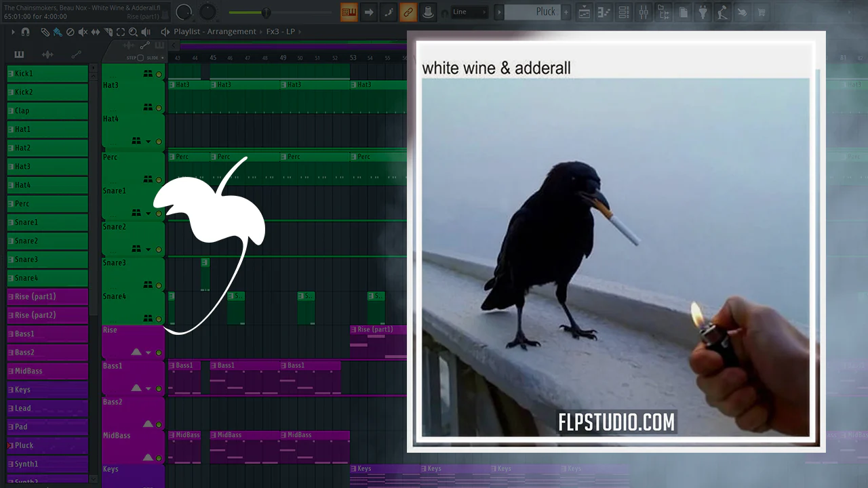Open the playlist menu arrow beside magnet
Viewport: 868px width, 488px height.
pos(13,32)
